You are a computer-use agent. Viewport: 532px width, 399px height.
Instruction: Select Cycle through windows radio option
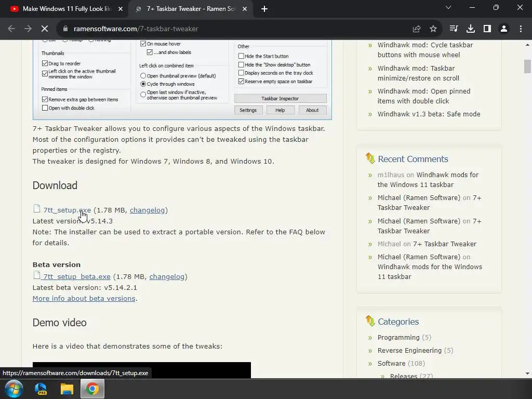coord(143,84)
